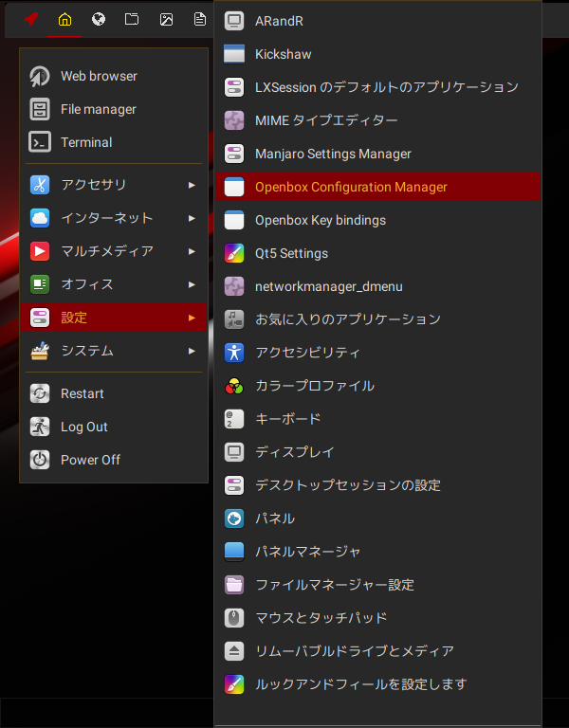Expand the インターネット submenu arrow
Image resolution: width=569 pixels, height=728 pixels.
click(x=192, y=218)
